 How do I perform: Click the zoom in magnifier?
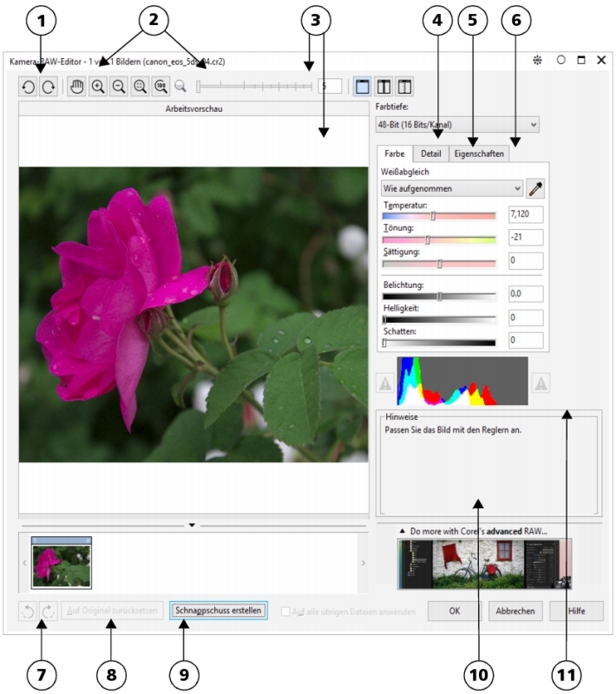pyautogui.click(x=98, y=87)
